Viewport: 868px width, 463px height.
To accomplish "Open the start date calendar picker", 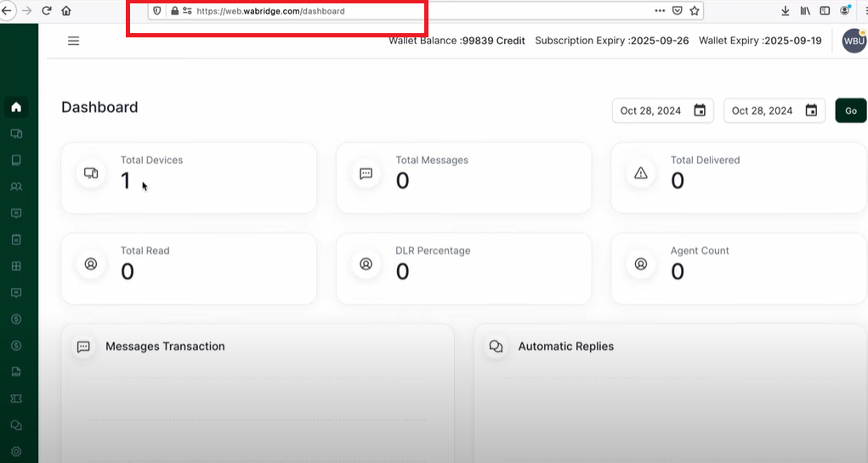I will click(700, 110).
